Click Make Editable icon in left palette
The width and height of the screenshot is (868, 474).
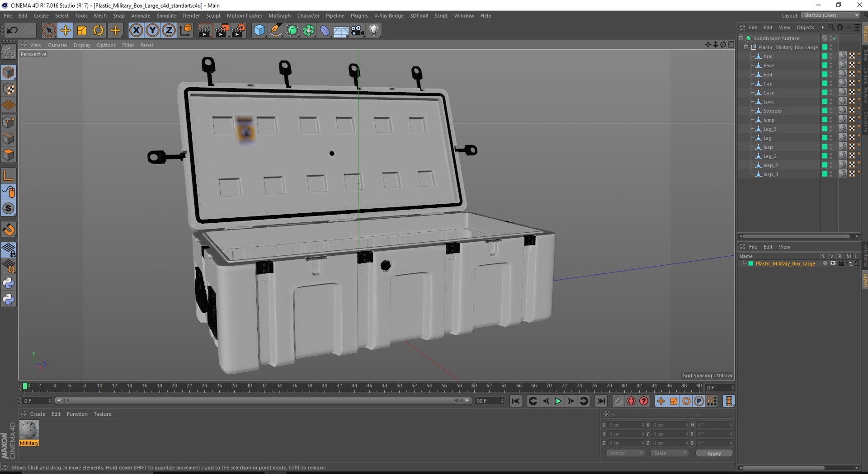coord(9,52)
